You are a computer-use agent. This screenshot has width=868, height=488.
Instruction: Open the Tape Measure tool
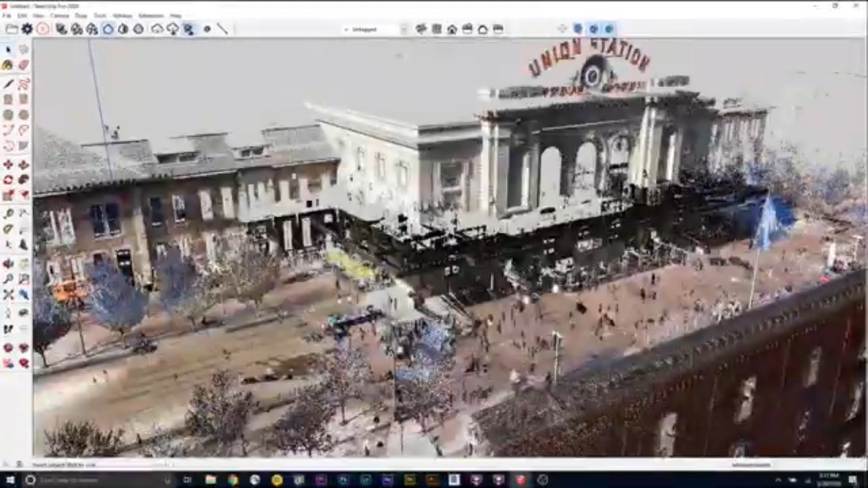tap(8, 213)
